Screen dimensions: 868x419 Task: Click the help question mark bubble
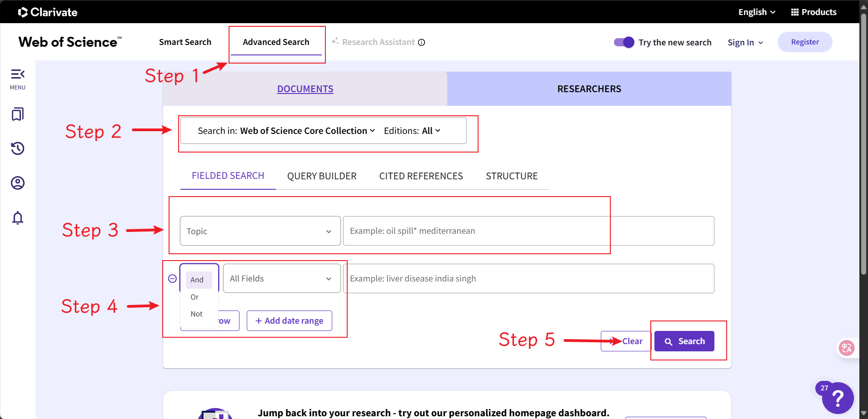pos(838,398)
